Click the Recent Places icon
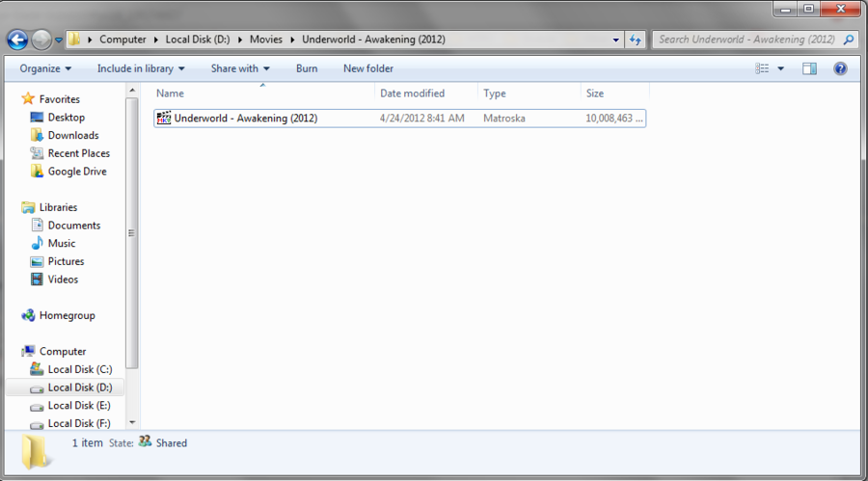 click(x=37, y=153)
